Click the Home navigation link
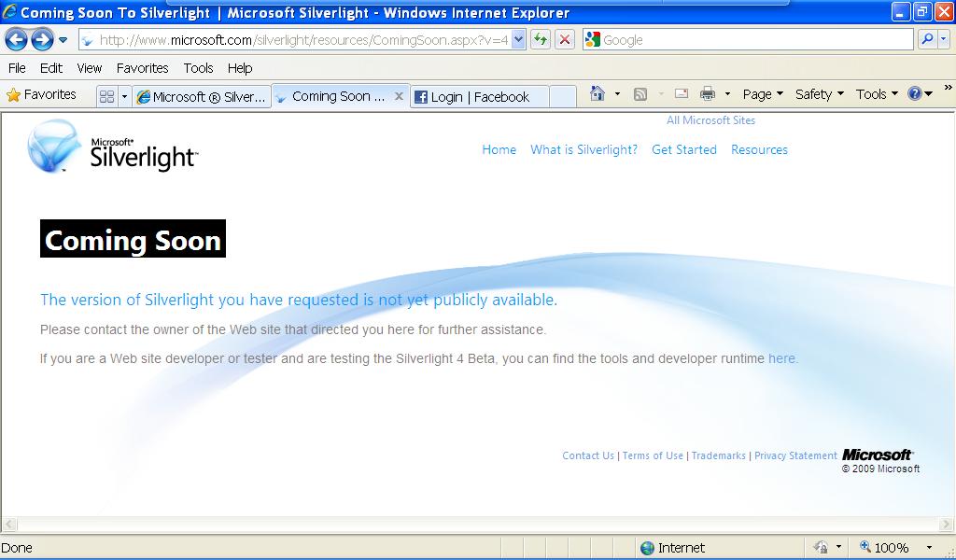Viewport: 956px width, 560px height. pyautogui.click(x=499, y=149)
